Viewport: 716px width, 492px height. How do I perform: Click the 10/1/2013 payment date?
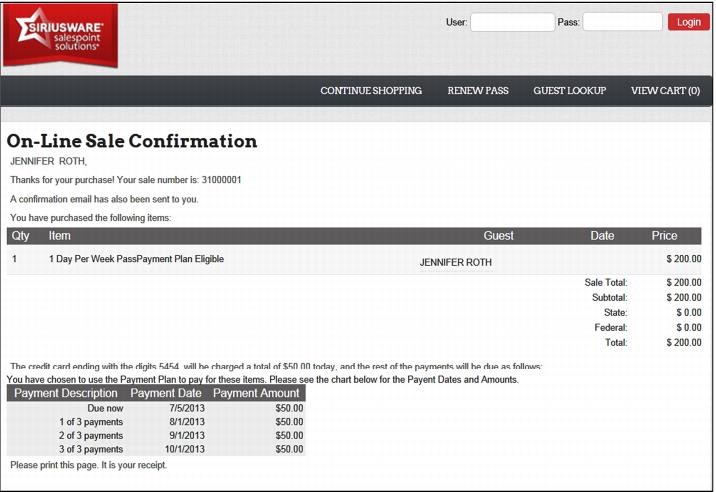pos(184,450)
